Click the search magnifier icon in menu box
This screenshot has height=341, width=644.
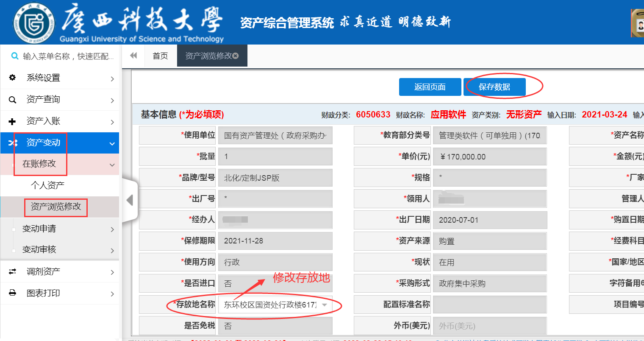[15, 56]
